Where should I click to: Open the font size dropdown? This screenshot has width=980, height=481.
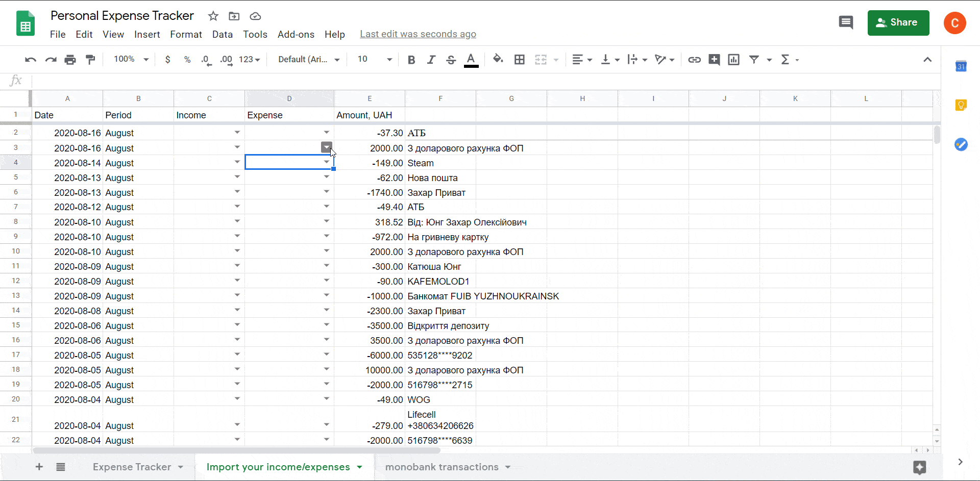click(x=389, y=59)
